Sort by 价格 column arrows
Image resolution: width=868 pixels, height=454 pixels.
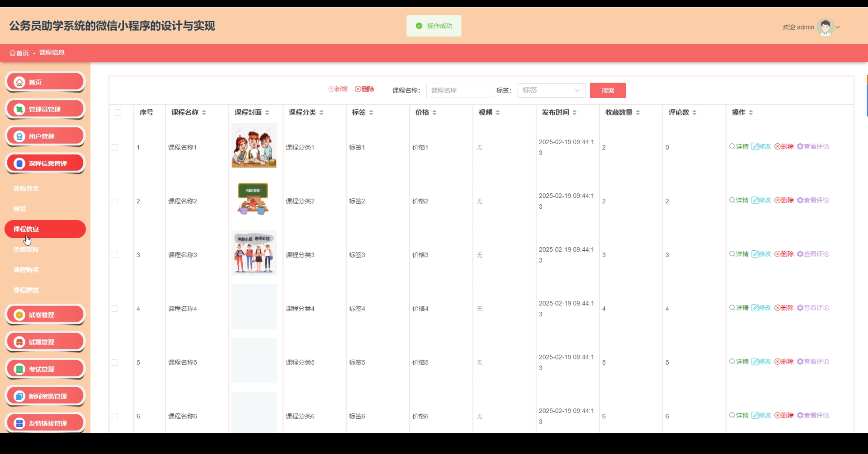tap(434, 112)
